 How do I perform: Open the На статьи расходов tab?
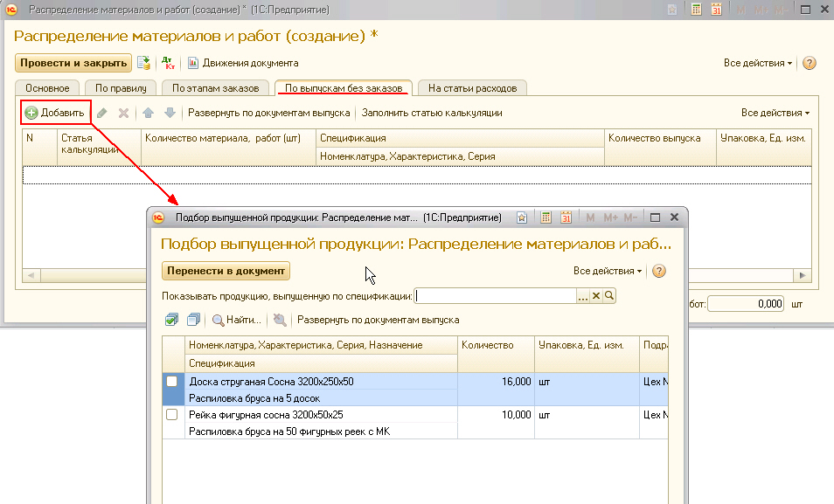pyautogui.click(x=472, y=88)
